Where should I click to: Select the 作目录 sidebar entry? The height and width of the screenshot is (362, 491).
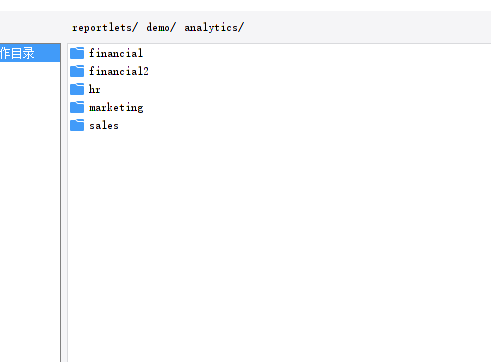pyautogui.click(x=30, y=53)
